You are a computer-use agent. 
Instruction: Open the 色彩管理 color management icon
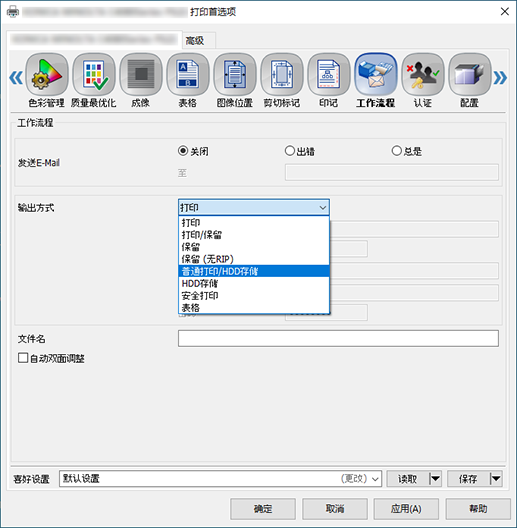tap(47, 75)
